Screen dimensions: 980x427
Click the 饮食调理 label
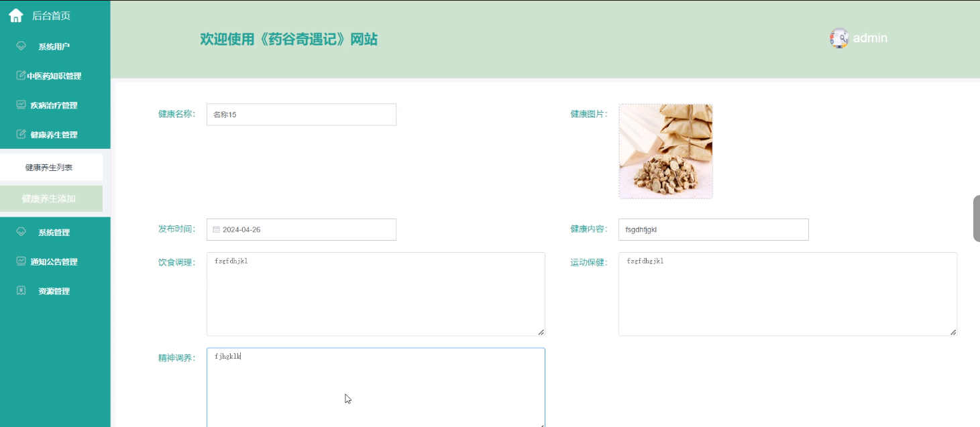pyautogui.click(x=176, y=262)
